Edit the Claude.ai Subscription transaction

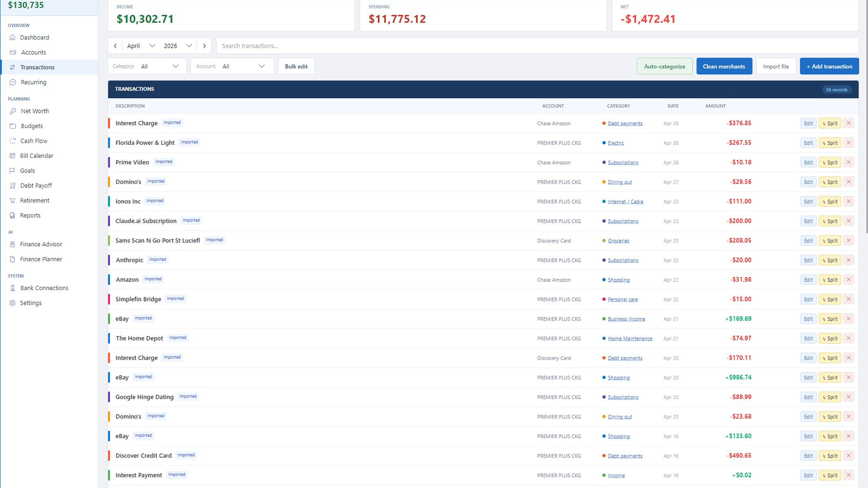coord(808,221)
